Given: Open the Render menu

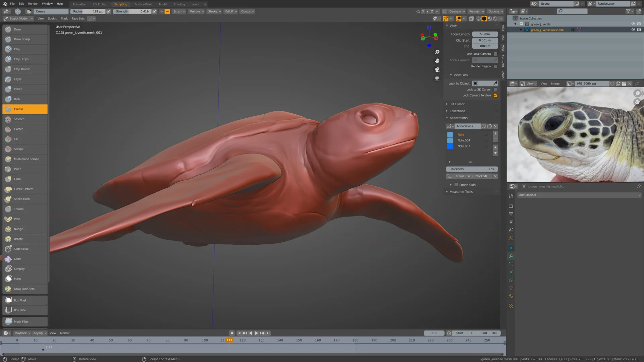Looking at the screenshot, I should tap(33, 4).
